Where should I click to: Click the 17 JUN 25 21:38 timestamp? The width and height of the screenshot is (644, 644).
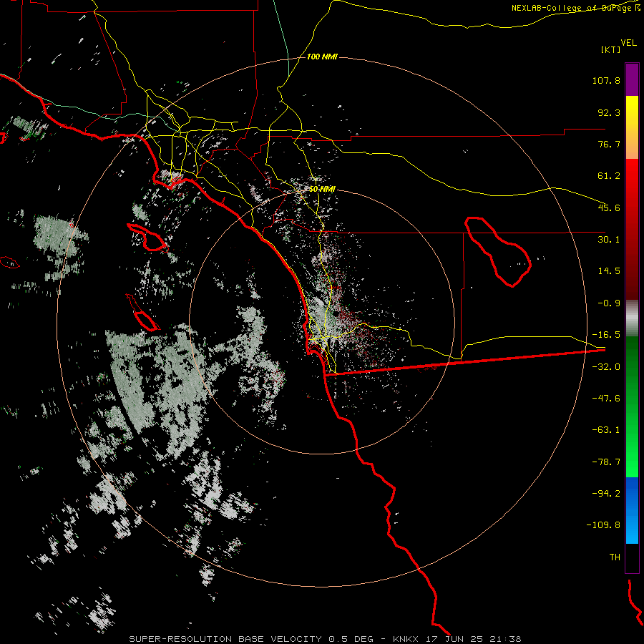[472, 639]
